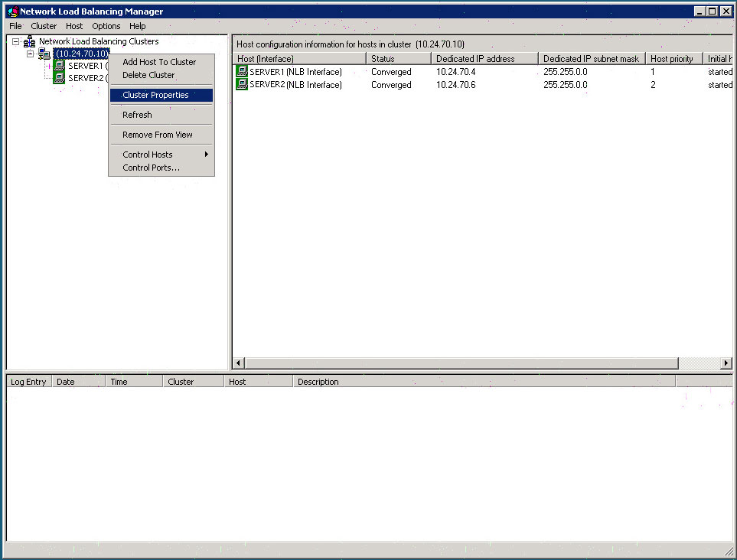The height and width of the screenshot is (560, 737).
Task: Select Cluster Properties in the context menu
Action: [161, 95]
